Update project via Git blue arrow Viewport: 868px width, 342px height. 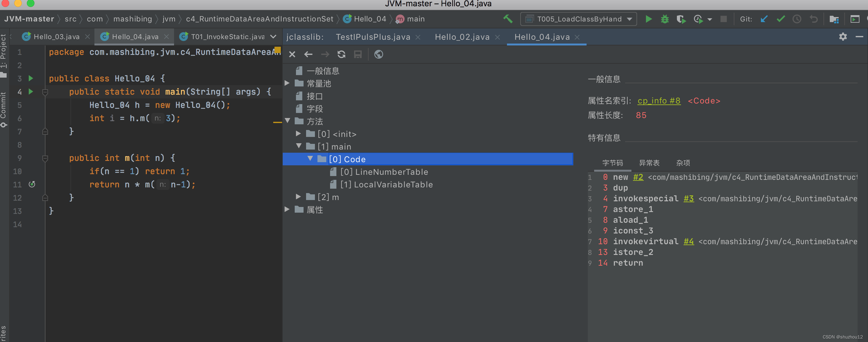[x=764, y=19]
